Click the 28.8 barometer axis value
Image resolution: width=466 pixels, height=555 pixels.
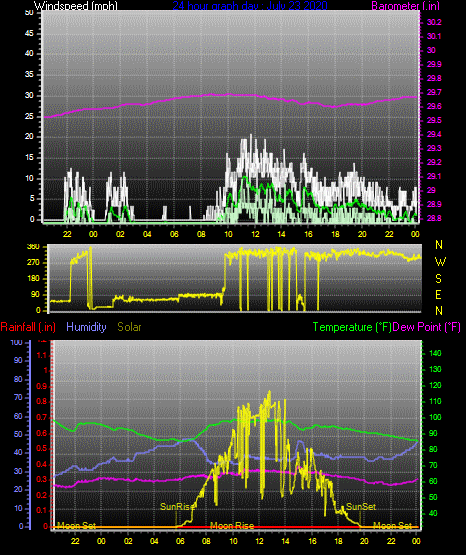click(434, 218)
